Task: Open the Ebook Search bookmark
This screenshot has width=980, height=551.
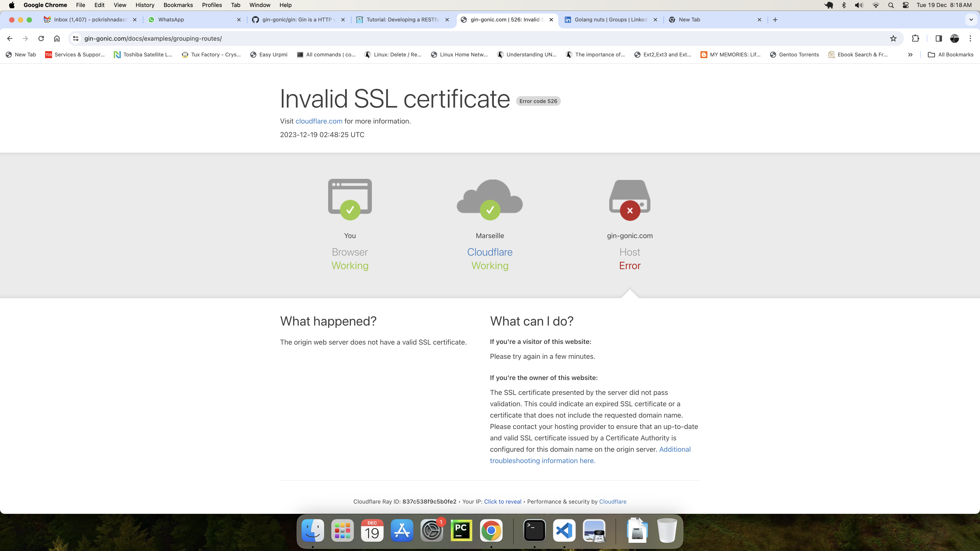Action: pyautogui.click(x=858, y=55)
